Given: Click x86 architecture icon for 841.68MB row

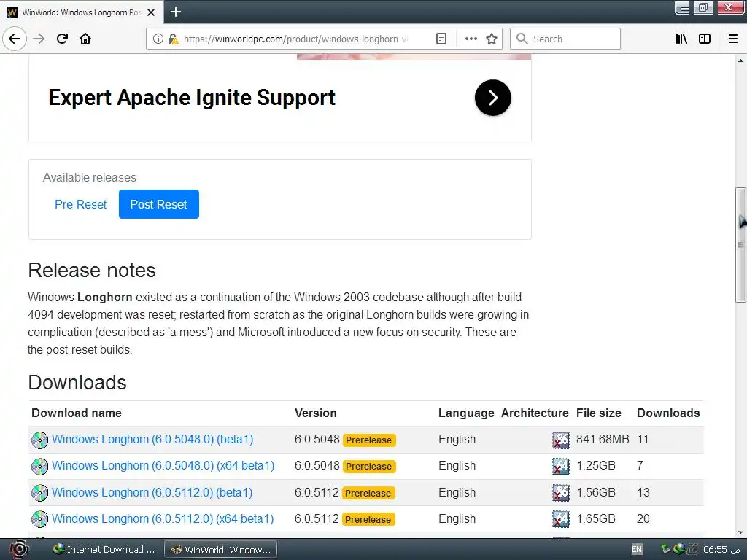Looking at the screenshot, I should (561, 440).
